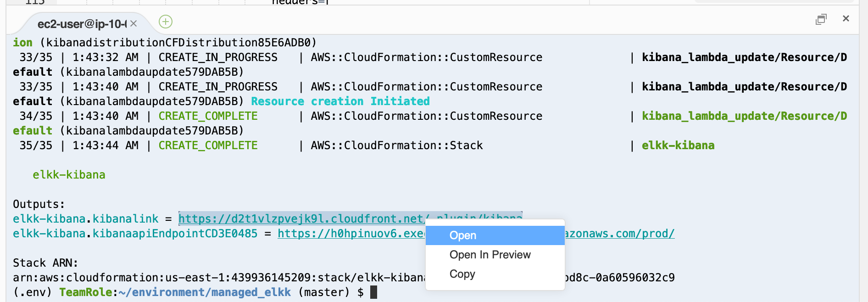Select the ec2-user@ip-10 terminal tab
The width and height of the screenshot is (868, 302).
pyautogui.click(x=82, y=24)
